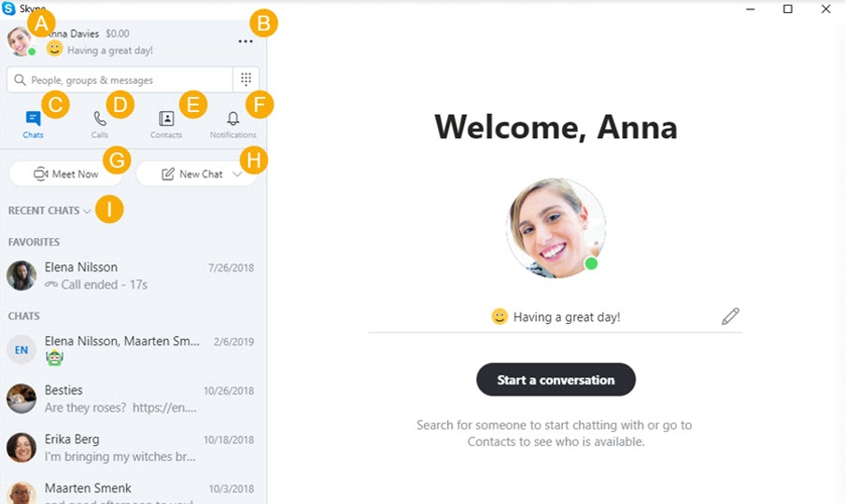Click the green presence status dot on sidebar avatar
845x504 pixels.
(x=32, y=51)
